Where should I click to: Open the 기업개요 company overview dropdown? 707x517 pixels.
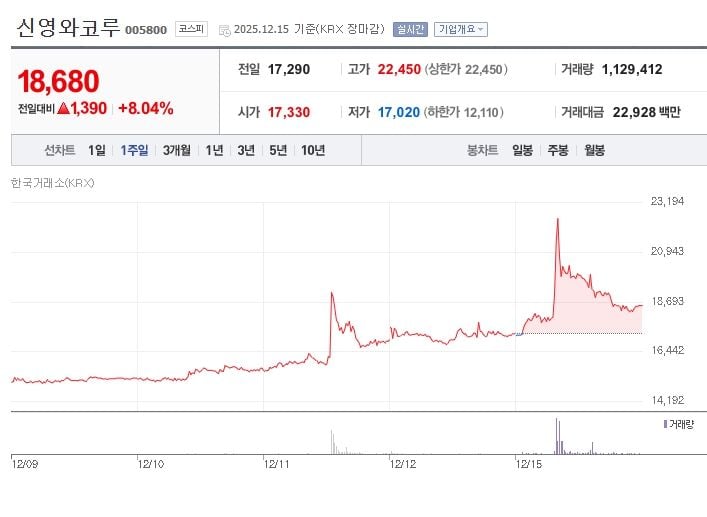(x=461, y=29)
